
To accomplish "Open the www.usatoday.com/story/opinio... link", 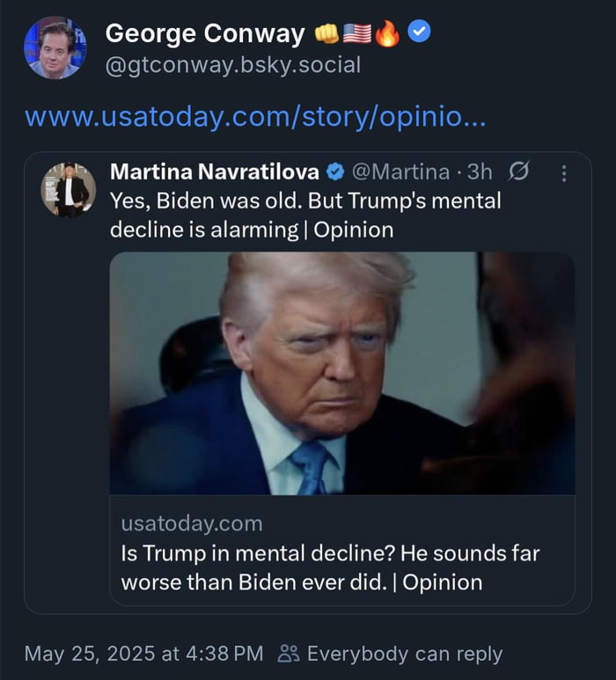I will click(255, 117).
